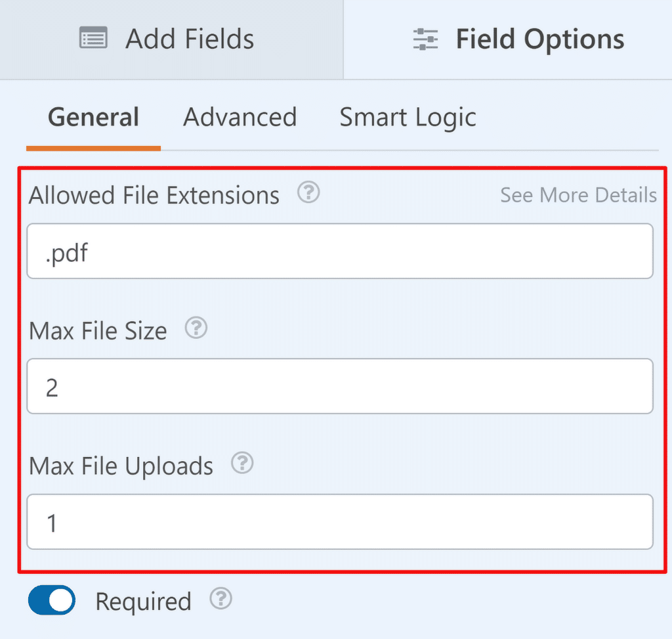Open the Advanced settings tab
The width and height of the screenshot is (672, 639).
(240, 117)
